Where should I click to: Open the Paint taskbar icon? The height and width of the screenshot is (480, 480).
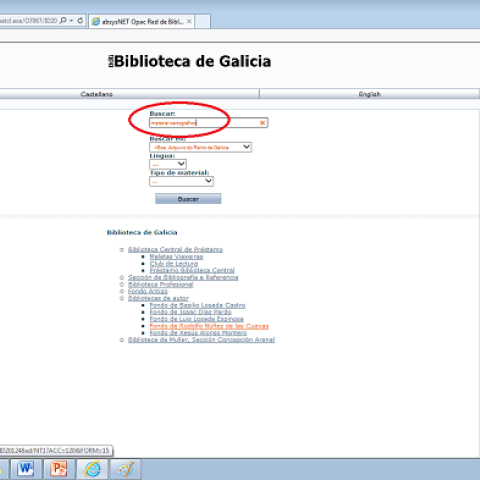125,469
